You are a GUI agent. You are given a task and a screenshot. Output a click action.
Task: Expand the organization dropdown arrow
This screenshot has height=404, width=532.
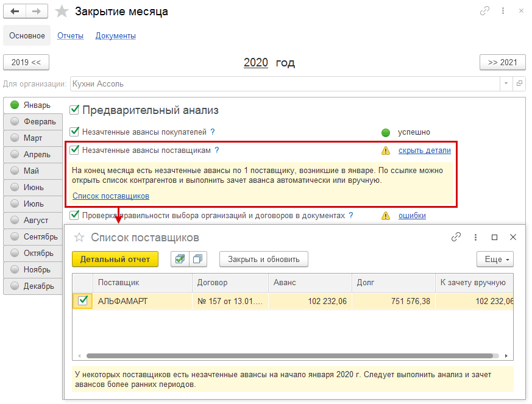(x=506, y=83)
